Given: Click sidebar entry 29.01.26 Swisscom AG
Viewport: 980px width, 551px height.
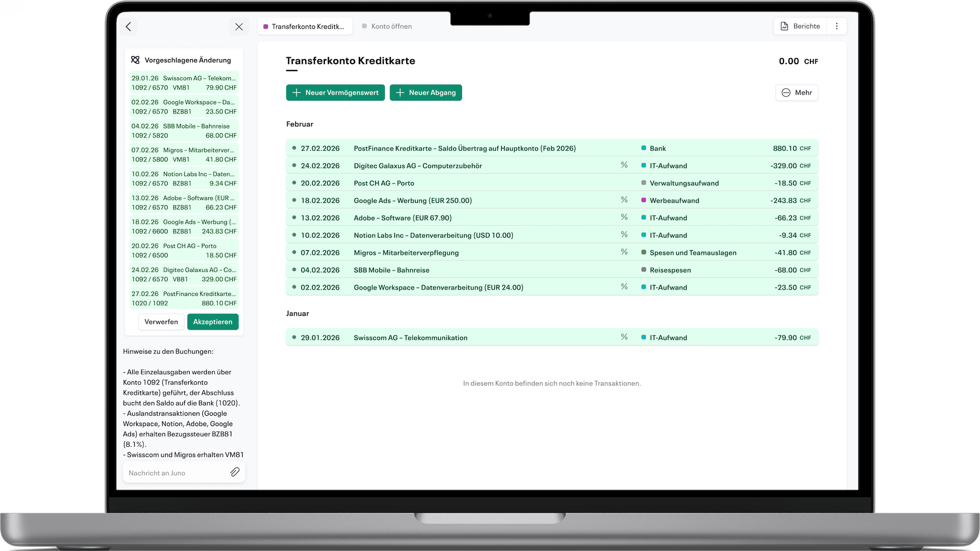Looking at the screenshot, I should tap(184, 83).
